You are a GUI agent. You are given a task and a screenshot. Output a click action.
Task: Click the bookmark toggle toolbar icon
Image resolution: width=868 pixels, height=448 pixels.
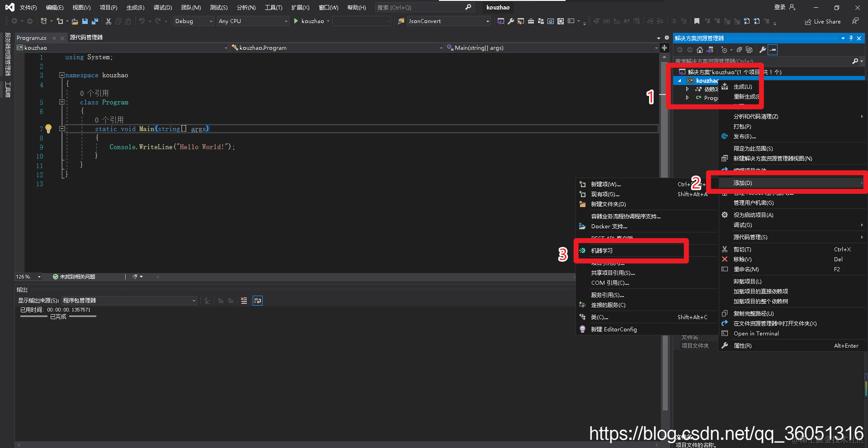pyautogui.click(x=697, y=21)
